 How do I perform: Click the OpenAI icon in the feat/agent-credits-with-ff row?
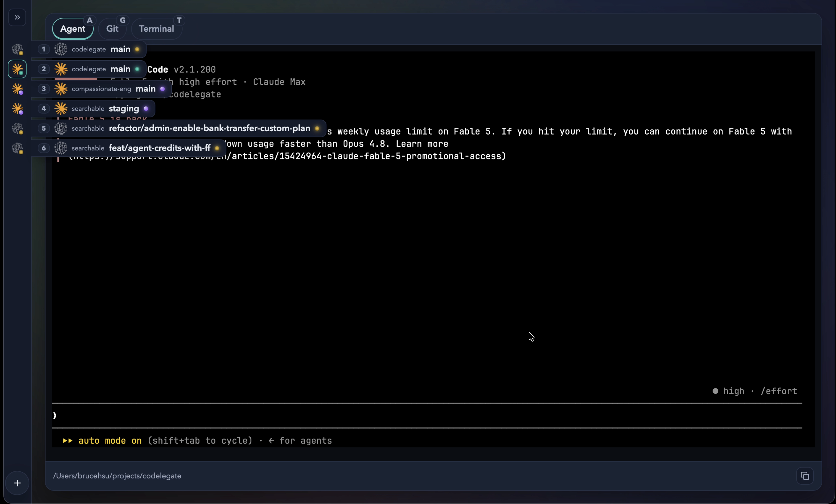[x=61, y=148]
